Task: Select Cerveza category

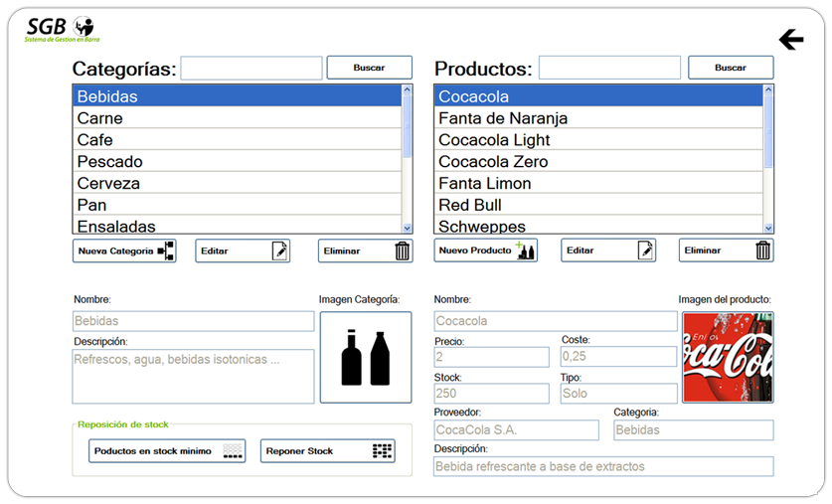Action: click(x=238, y=183)
